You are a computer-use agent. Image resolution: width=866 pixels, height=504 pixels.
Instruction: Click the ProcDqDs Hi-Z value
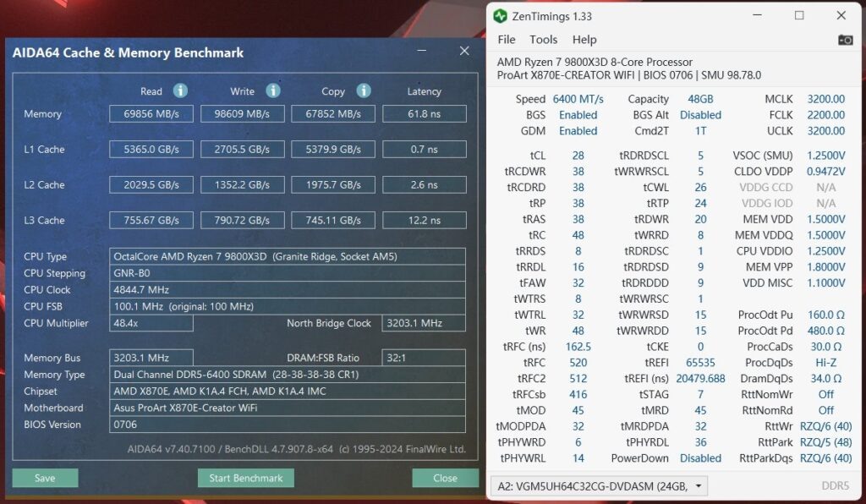point(825,363)
